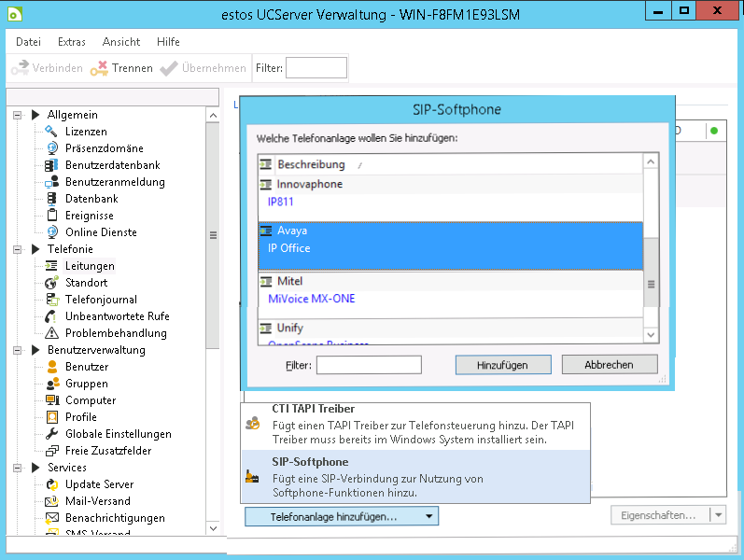The width and height of the screenshot is (744, 560).
Task: Click the Trennen toolbar icon
Action: click(x=99, y=68)
